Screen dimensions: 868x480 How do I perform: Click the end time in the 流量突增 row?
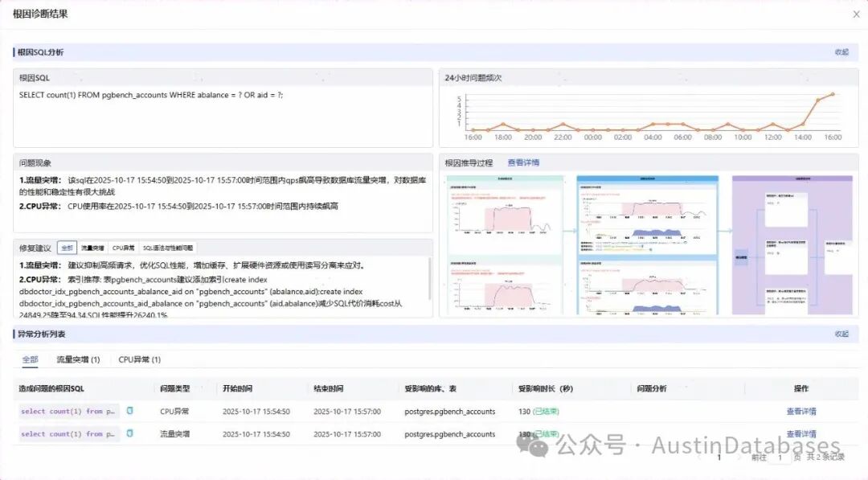(x=347, y=434)
